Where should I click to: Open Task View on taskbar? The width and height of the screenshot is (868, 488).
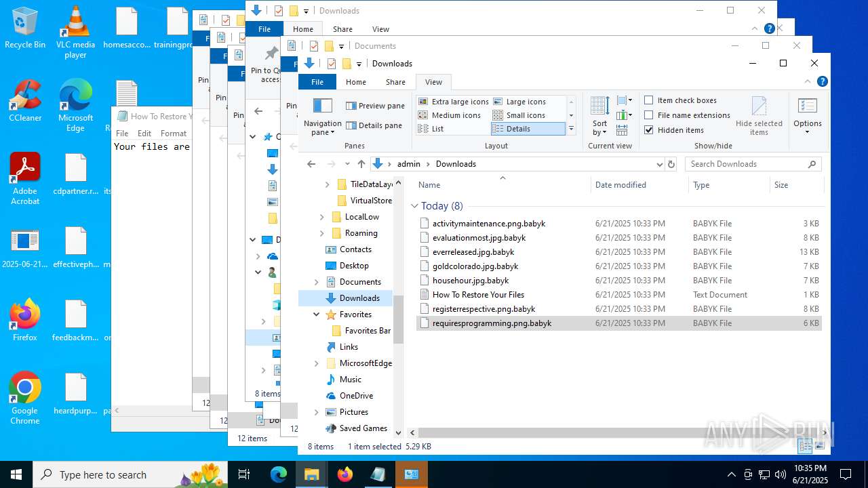[244, 474]
